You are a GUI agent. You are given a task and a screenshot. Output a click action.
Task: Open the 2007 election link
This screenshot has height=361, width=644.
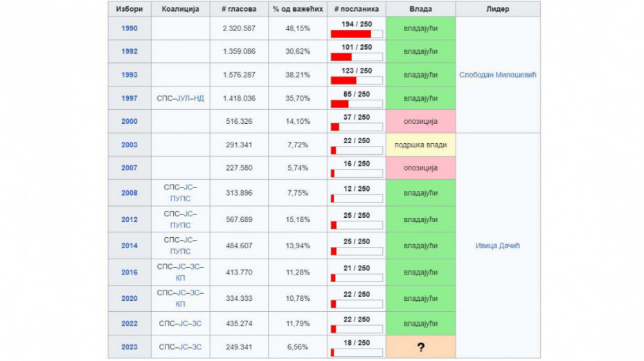click(x=129, y=167)
